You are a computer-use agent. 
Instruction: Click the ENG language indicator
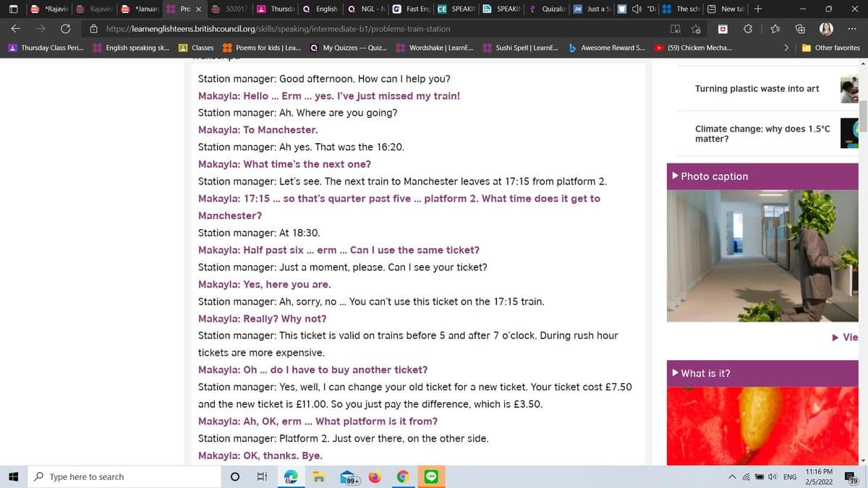pos(790,477)
